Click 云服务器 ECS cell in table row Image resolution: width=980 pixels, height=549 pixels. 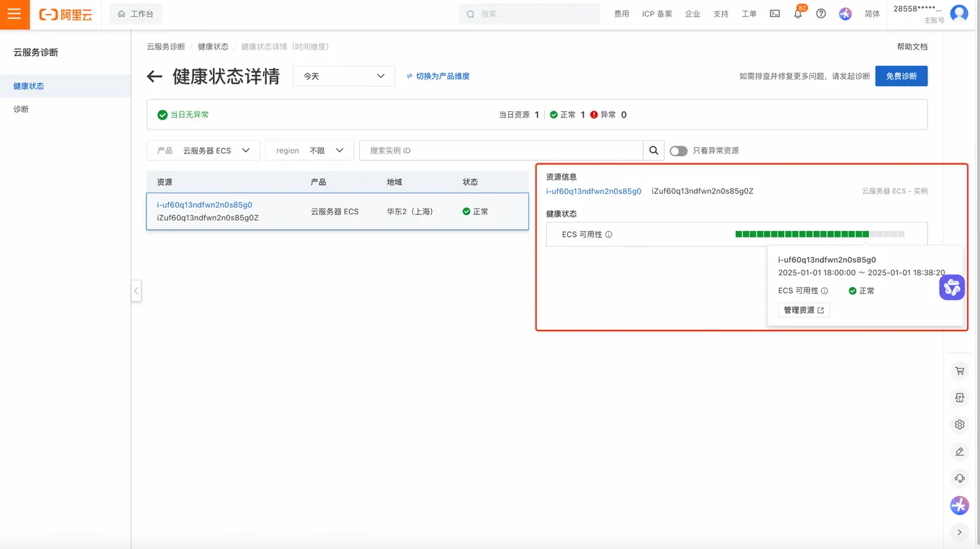(335, 211)
